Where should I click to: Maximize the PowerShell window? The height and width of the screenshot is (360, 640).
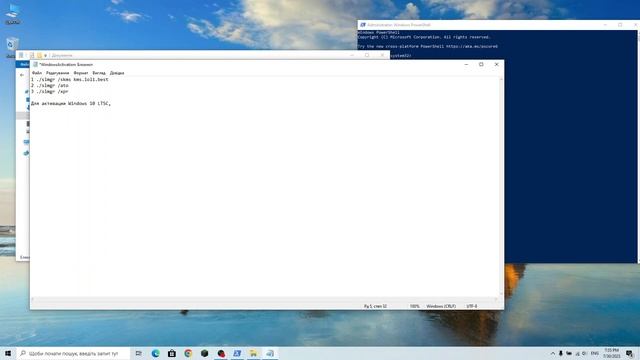[x=620, y=25]
